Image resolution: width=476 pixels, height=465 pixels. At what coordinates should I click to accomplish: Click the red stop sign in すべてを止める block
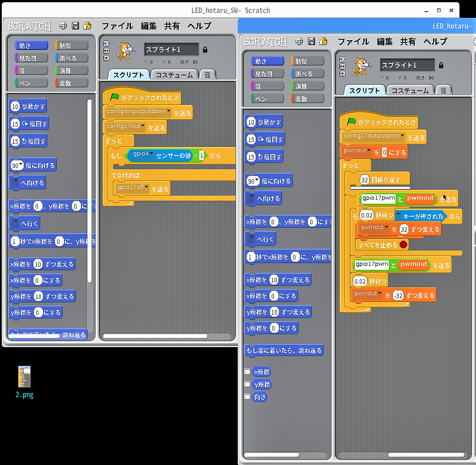[x=403, y=244]
